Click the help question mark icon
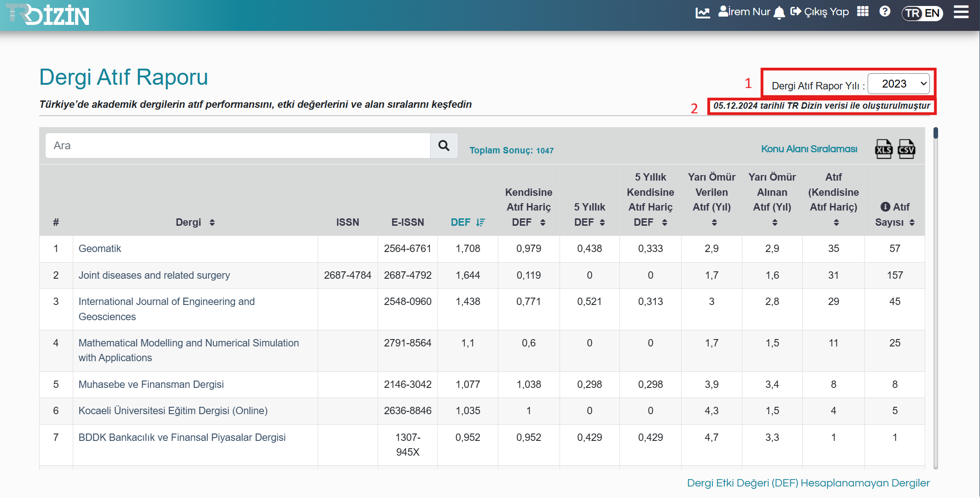The height and width of the screenshot is (498, 980). 885,12
